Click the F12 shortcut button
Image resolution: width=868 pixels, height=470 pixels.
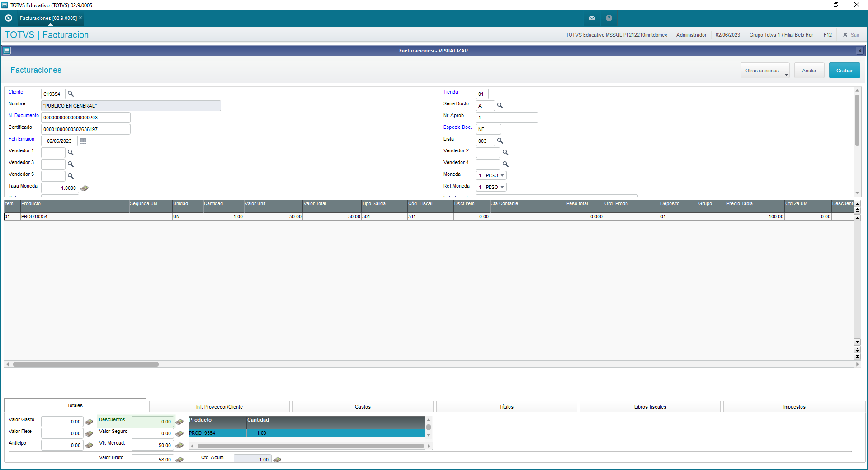pos(827,35)
